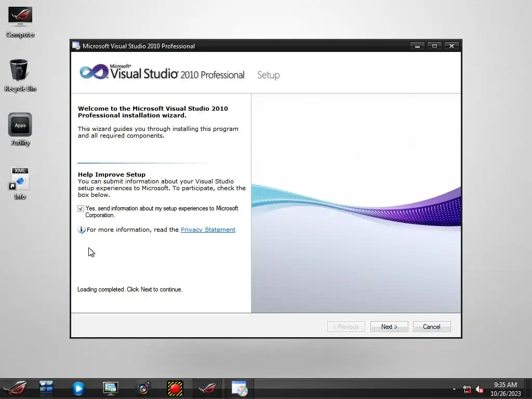
Task: Click the Visual Studio infinity logo
Action: (x=94, y=72)
